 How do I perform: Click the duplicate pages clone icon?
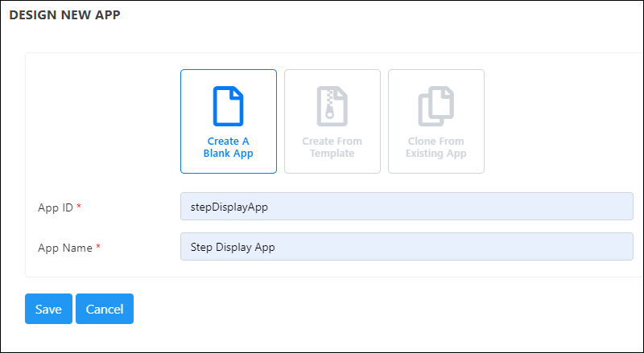click(x=436, y=106)
